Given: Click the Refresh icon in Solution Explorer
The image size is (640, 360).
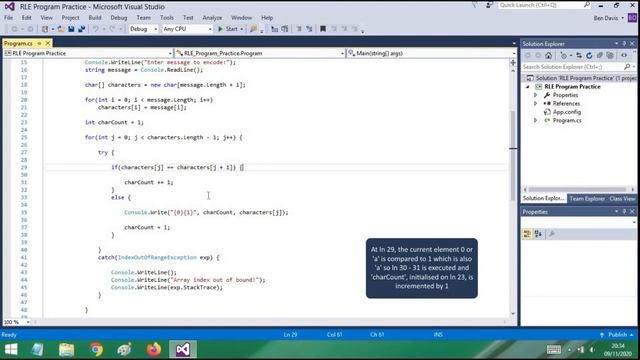Looking at the screenshot, I should click(589, 56).
